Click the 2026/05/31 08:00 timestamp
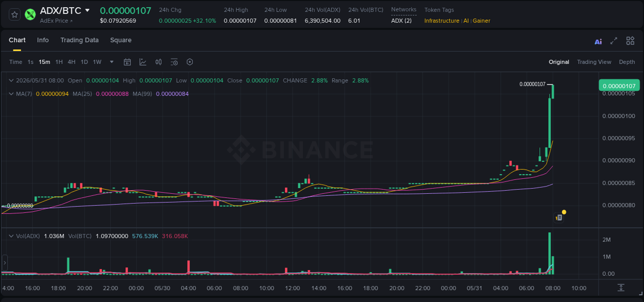This screenshot has height=302, width=644. [x=40, y=80]
